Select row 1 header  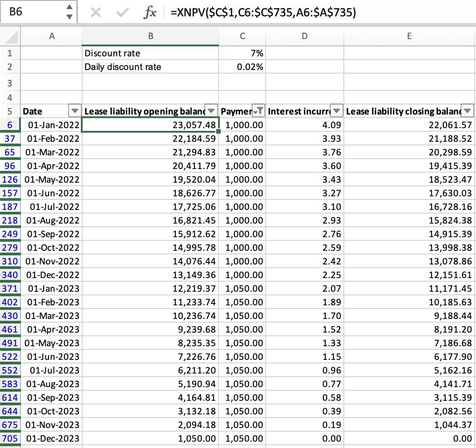[x=10, y=53]
